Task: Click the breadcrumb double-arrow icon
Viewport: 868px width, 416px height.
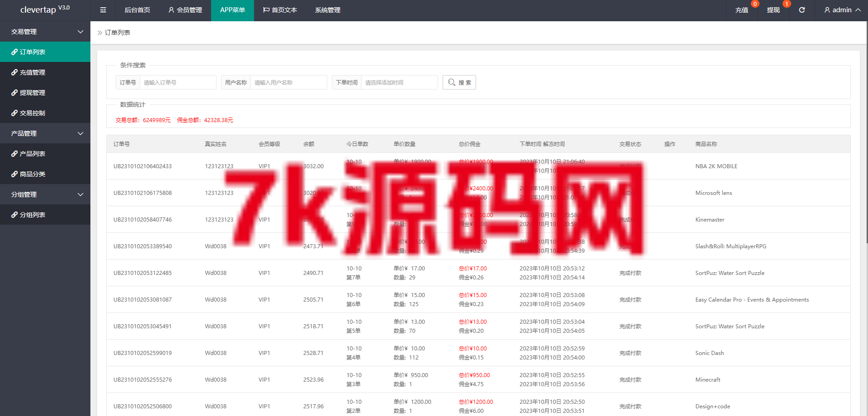Action: pos(100,33)
